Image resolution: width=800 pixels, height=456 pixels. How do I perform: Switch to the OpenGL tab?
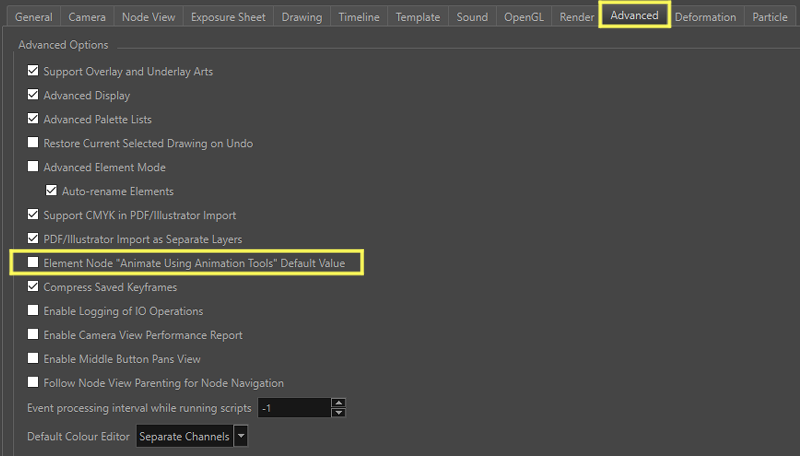click(x=522, y=17)
